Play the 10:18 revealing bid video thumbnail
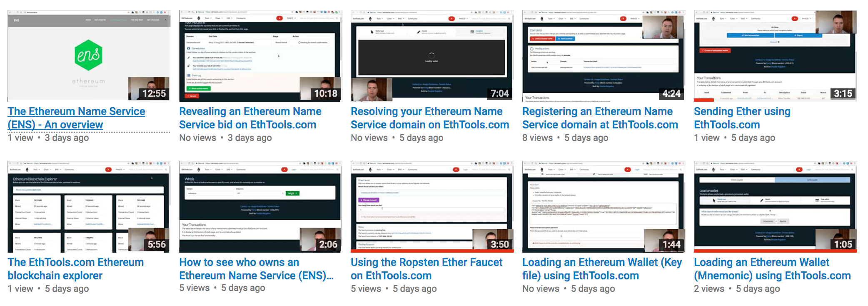The image size is (868, 306). [x=260, y=56]
